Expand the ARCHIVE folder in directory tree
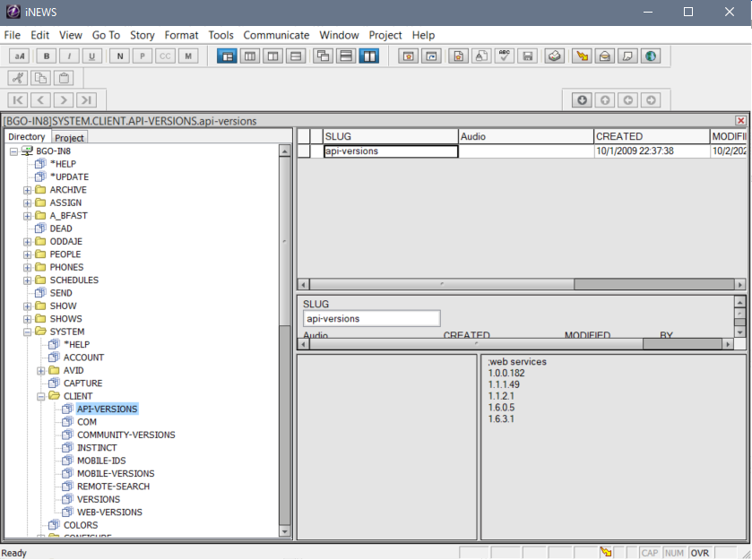 pyautogui.click(x=28, y=190)
